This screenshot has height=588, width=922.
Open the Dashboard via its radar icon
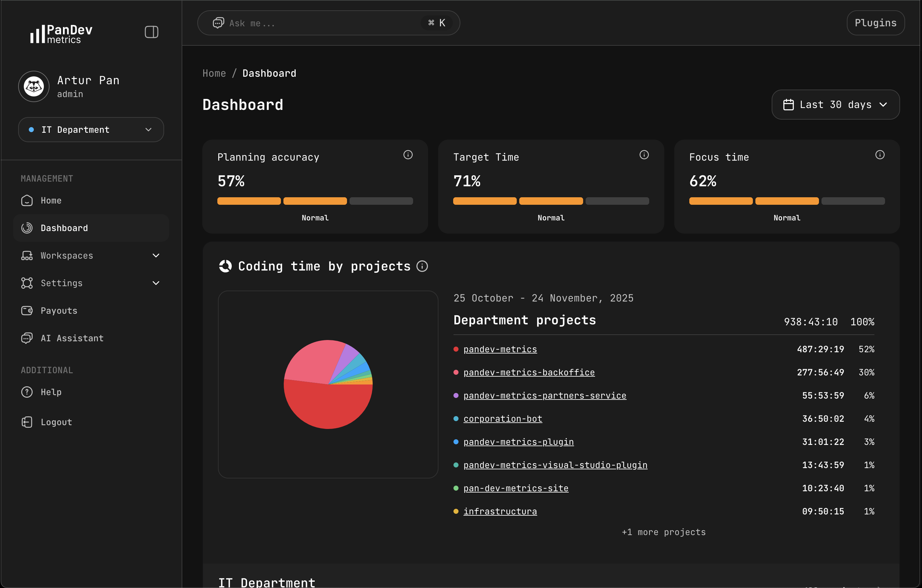[26, 228]
